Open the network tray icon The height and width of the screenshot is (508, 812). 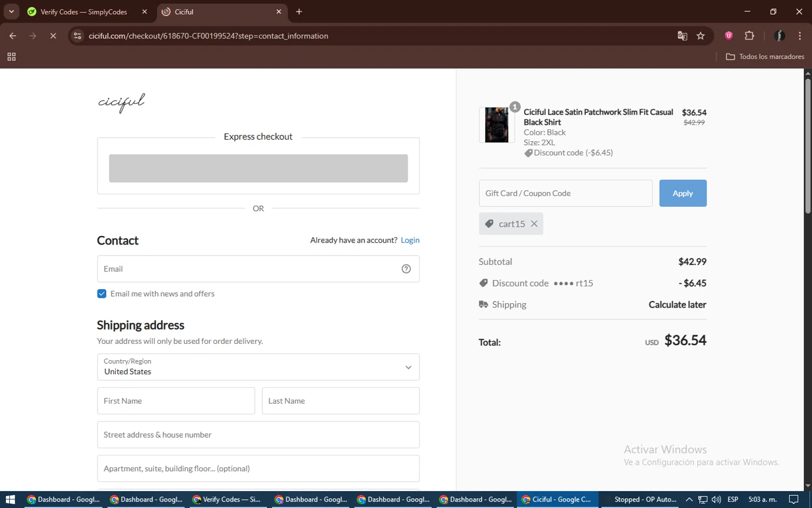click(703, 499)
